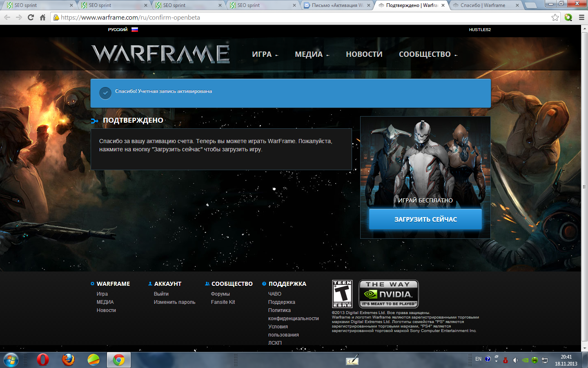Click the Russian flag language icon
588x368 pixels.
[135, 29]
